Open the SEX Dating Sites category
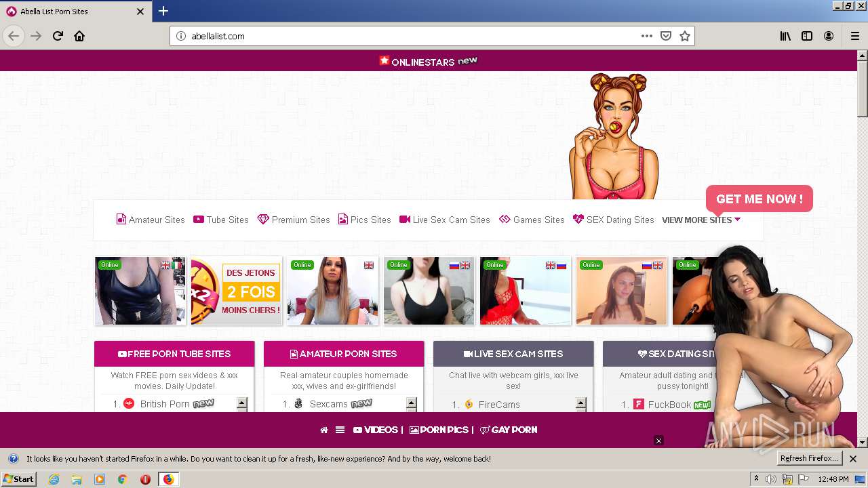868x488 pixels. point(614,220)
